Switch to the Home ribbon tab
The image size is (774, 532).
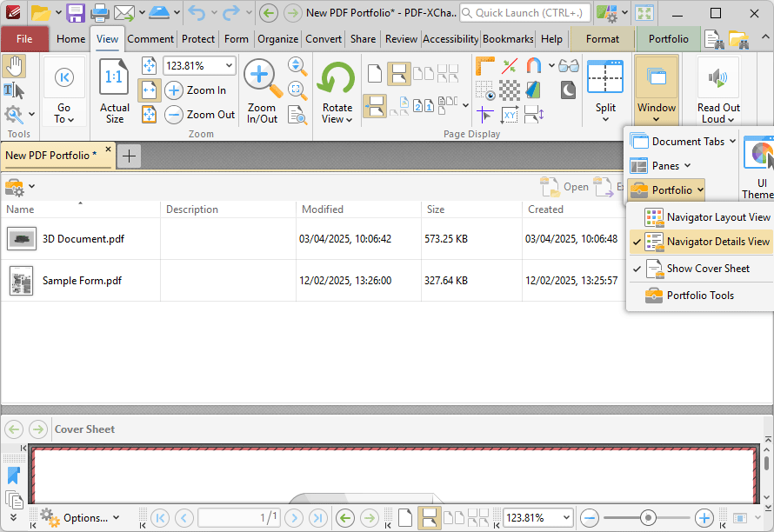pyautogui.click(x=70, y=39)
